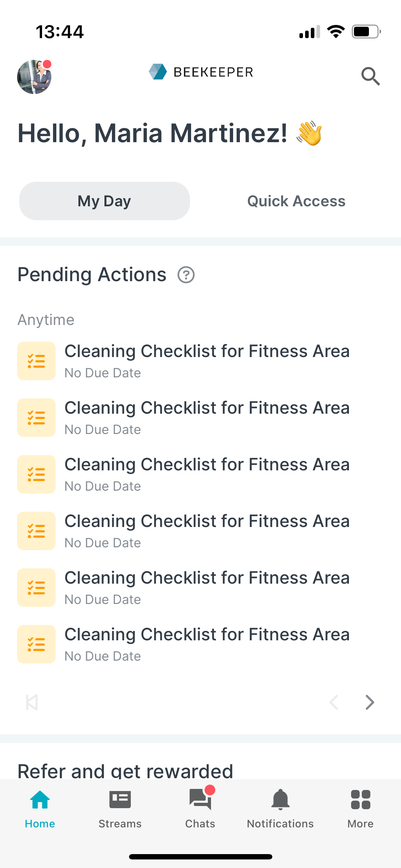Screen dimensions: 401x868
Task: Tap checklist icon of third pending action
Action: (x=36, y=474)
